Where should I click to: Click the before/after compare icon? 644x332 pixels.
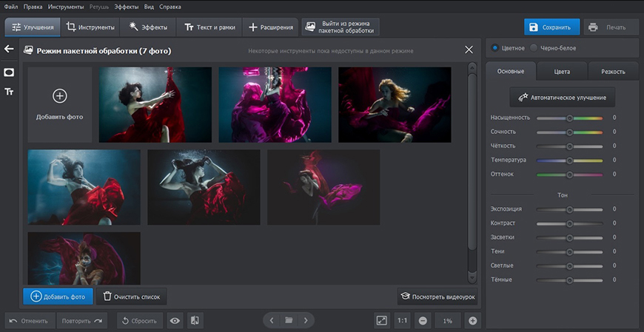pos(195,321)
